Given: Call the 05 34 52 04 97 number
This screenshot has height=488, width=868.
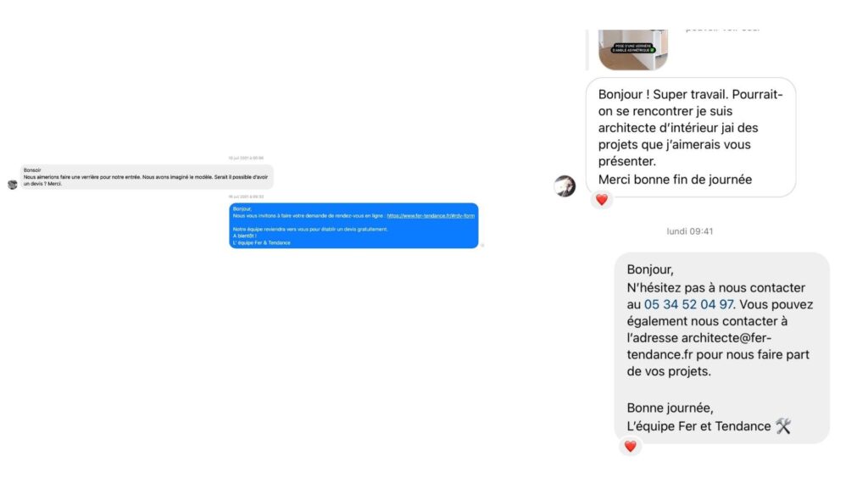Looking at the screenshot, I should 688,304.
